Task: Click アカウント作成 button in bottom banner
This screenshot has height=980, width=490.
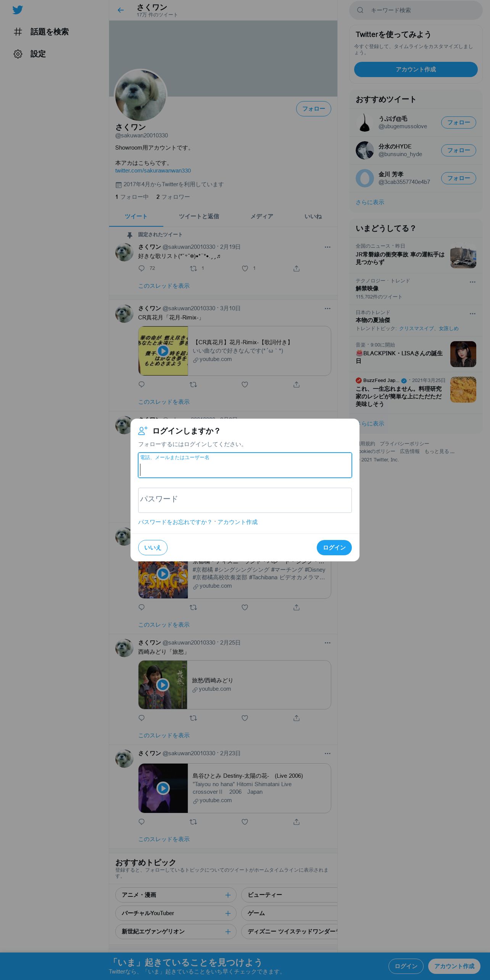Action: coord(454,966)
